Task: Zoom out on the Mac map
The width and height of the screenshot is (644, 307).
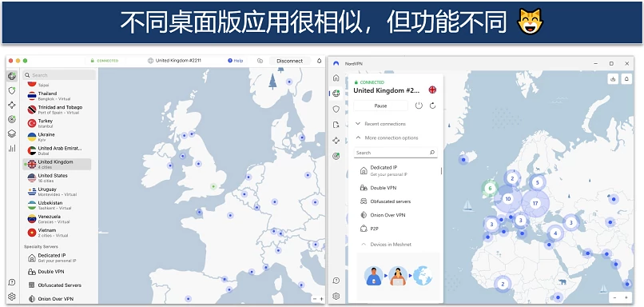Action: (314, 299)
